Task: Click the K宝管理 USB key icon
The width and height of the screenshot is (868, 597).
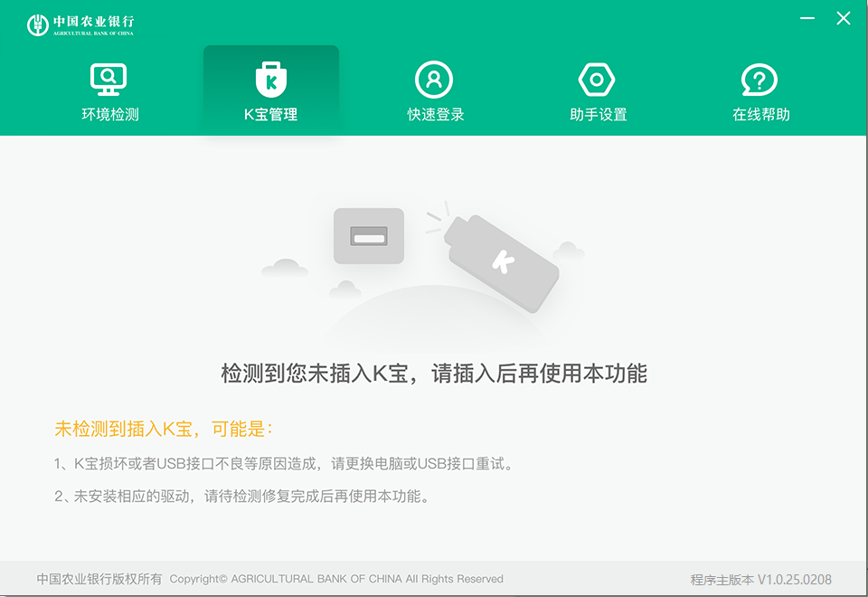Action: [270, 79]
